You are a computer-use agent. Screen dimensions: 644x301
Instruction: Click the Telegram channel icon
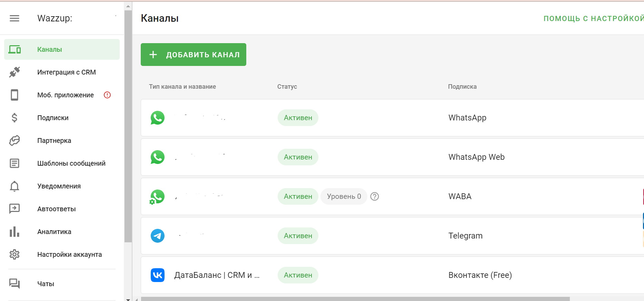point(157,236)
